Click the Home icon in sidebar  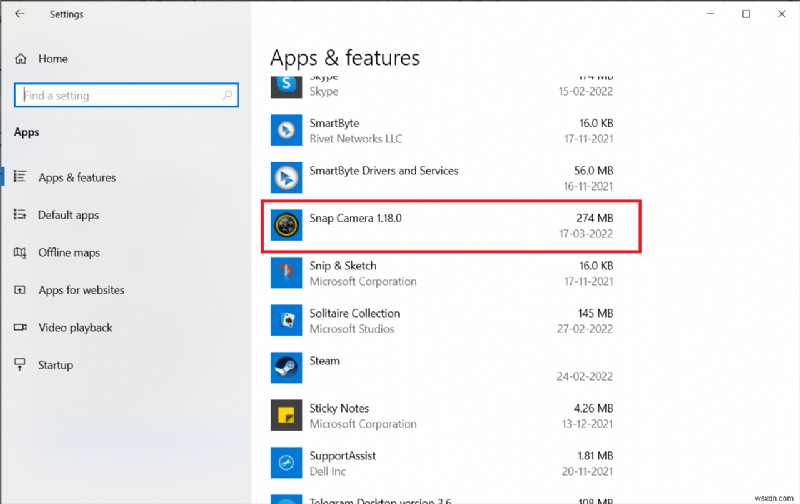20,59
